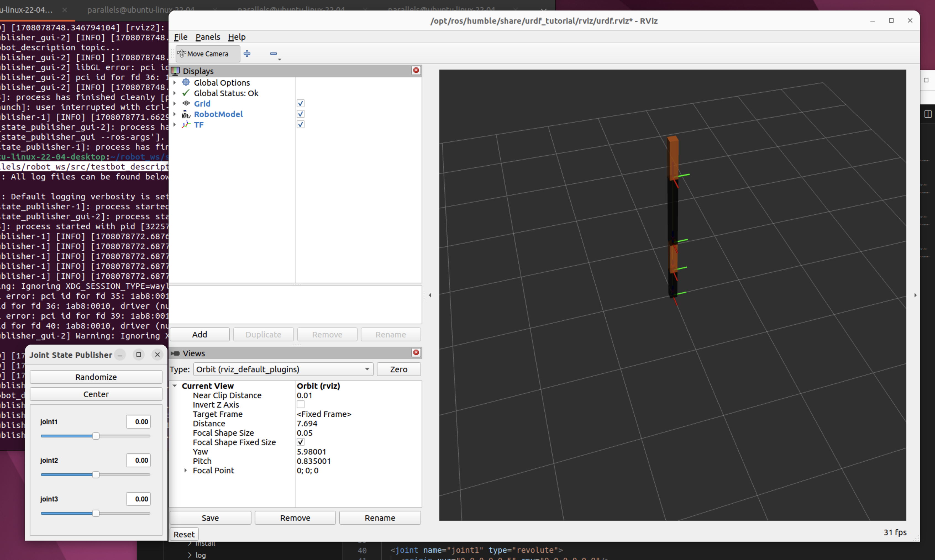Click the joint2 slider handle
935x560 pixels.
coord(96,475)
